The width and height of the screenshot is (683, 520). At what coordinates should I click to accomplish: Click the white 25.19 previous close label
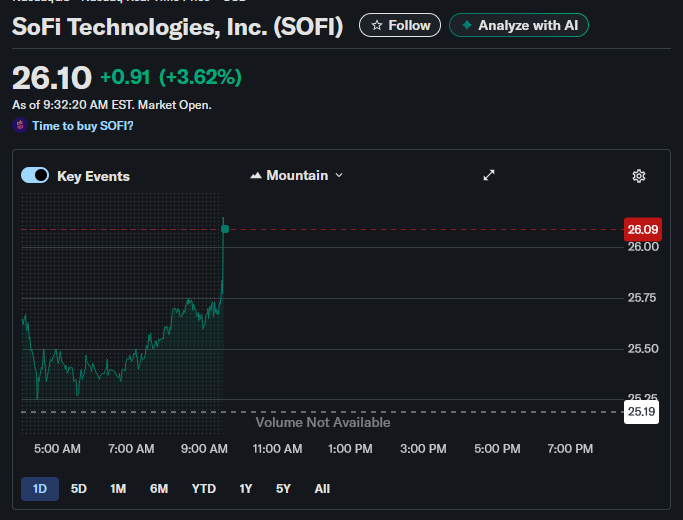click(x=641, y=412)
